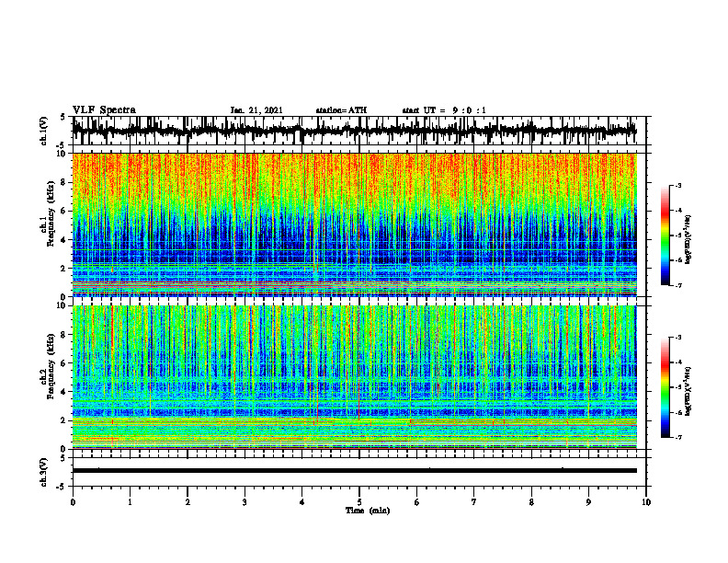Click the "ch.3(V)" axis label
The width and height of the screenshot is (728, 563).
pos(44,473)
